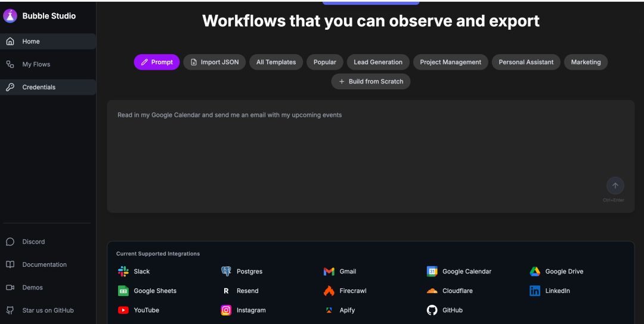Click the Google Drive label text

point(564,272)
